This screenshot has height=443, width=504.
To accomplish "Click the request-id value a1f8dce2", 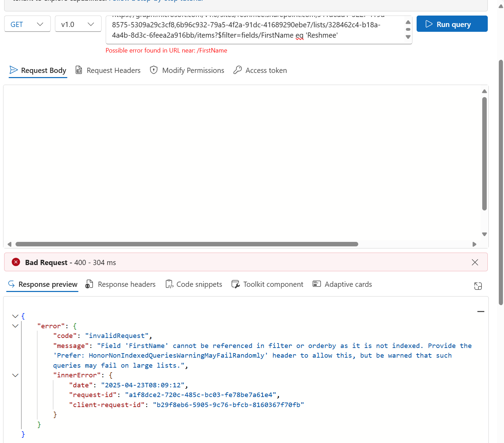I will pos(201,395).
